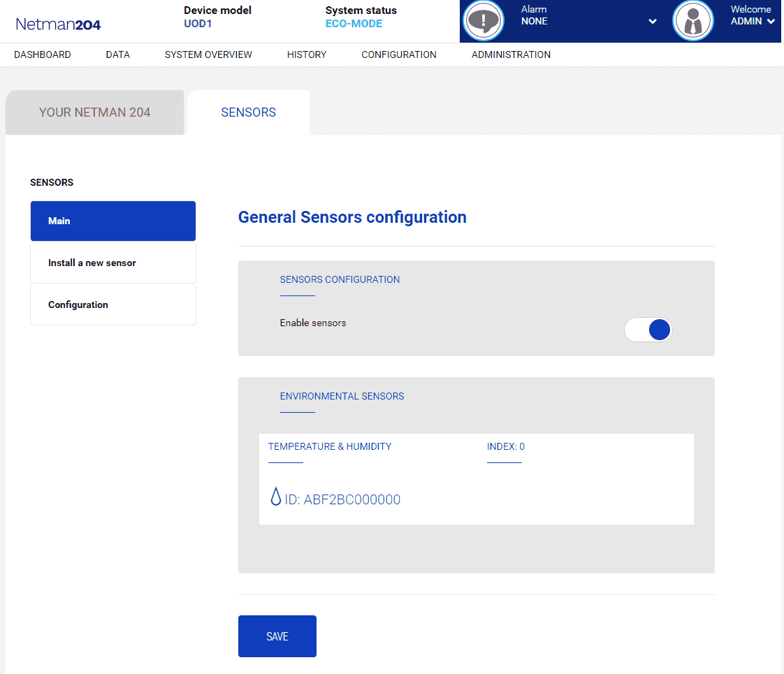Expand the Alarm NONE dropdown chevron

(652, 22)
